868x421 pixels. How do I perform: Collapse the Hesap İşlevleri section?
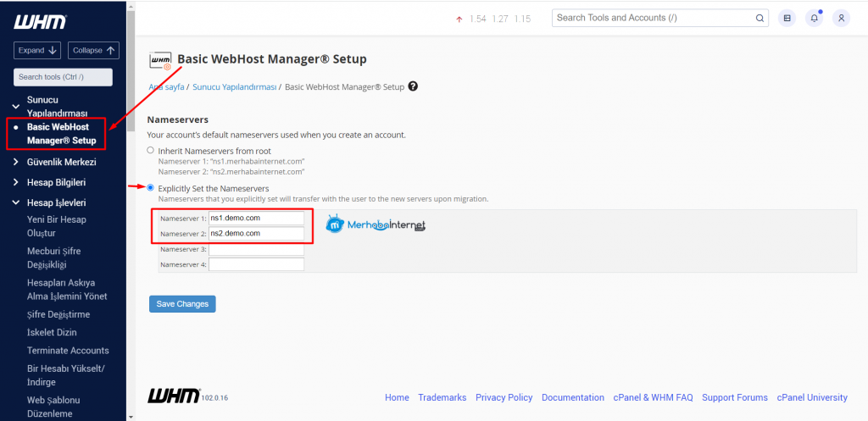[x=16, y=202]
